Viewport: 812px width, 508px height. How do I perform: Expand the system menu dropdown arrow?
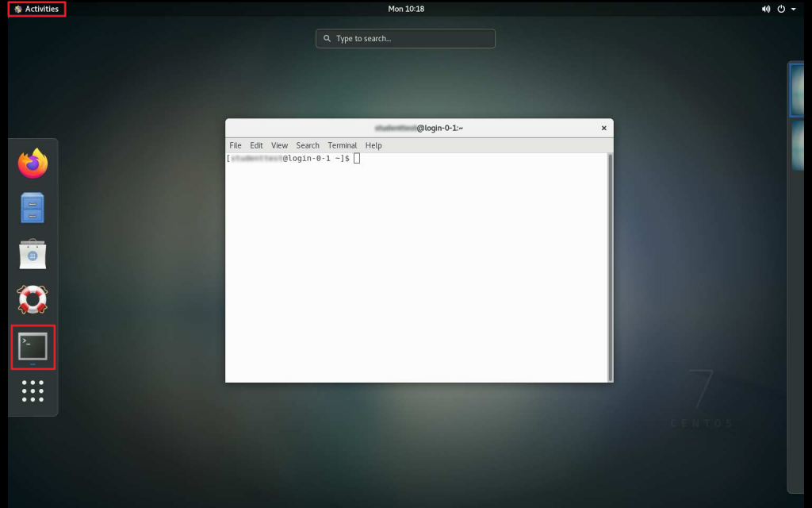(x=794, y=9)
